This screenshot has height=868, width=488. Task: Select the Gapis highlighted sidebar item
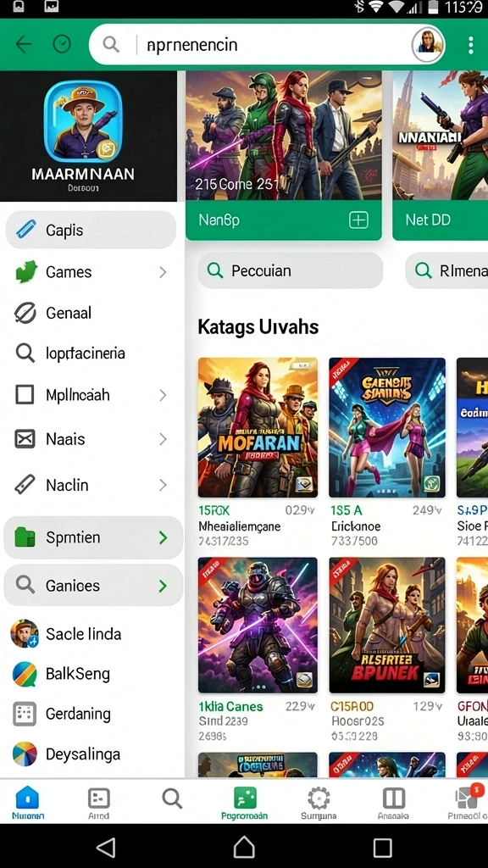click(x=91, y=229)
